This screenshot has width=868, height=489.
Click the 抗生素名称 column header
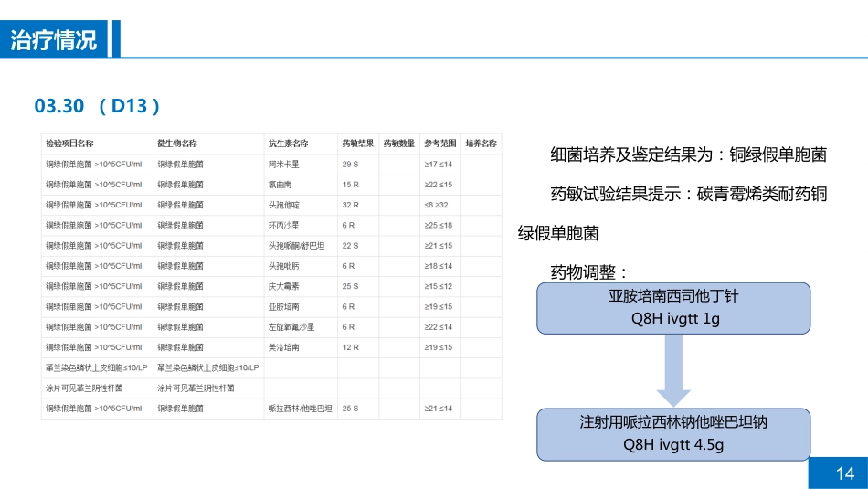(289, 144)
